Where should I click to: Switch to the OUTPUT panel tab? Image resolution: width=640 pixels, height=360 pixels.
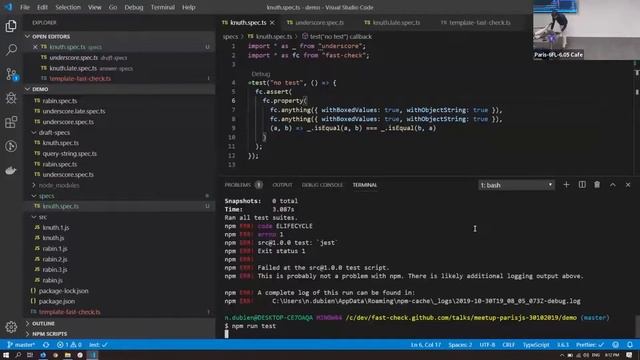point(282,185)
